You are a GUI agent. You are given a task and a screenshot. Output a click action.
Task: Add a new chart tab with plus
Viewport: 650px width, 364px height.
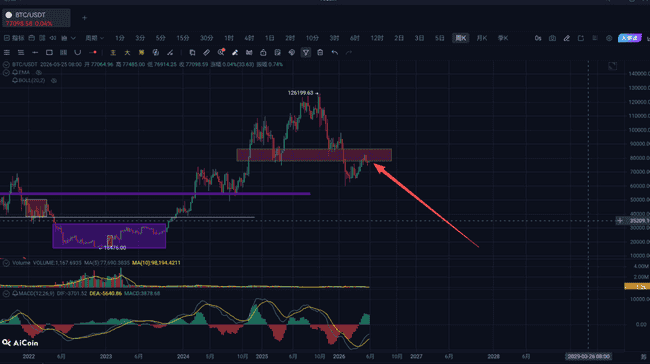pyautogui.click(x=85, y=18)
